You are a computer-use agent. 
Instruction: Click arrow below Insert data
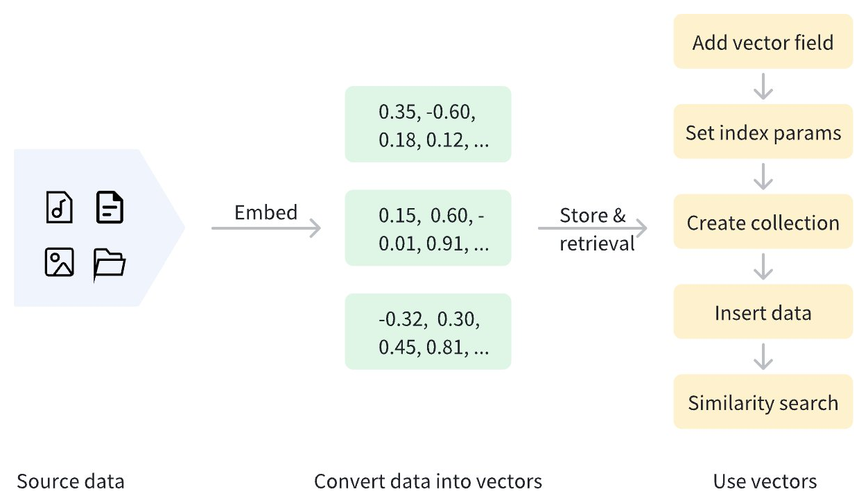tap(763, 357)
